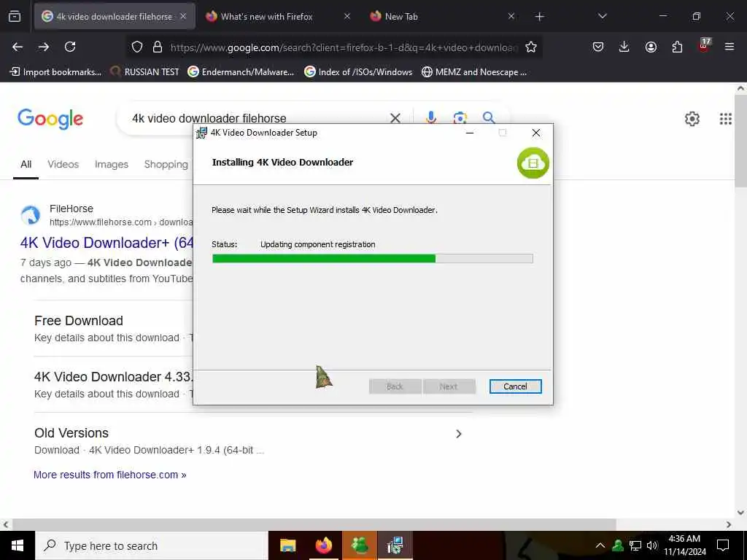Screen dimensions: 747x560
Task: Open the Index of /ISOs/Windows bookmark
Action: 358,72
